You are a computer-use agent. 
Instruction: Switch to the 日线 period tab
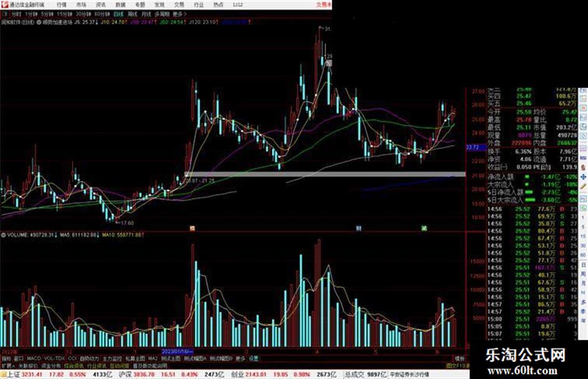tap(118, 14)
